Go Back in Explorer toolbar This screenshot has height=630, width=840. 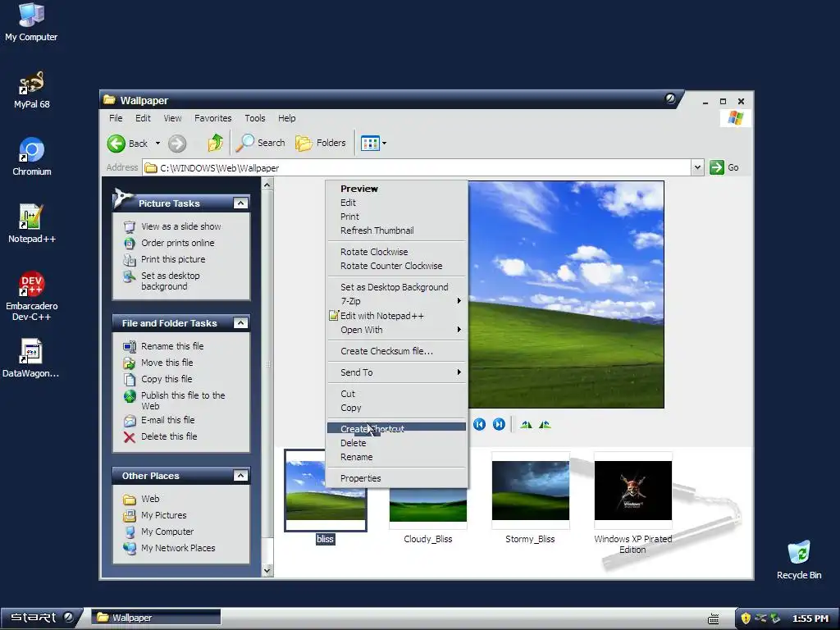(127, 143)
